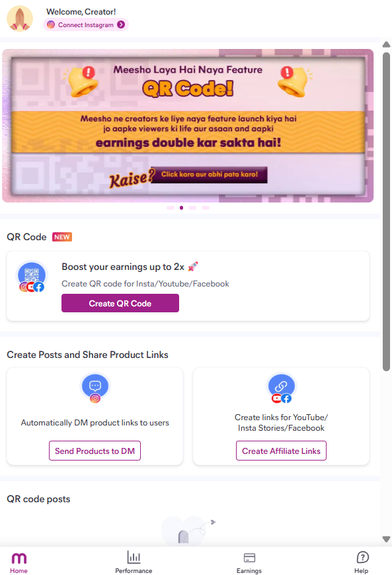Image resolution: width=392 pixels, height=575 pixels.
Task: Open the Help question mark tab
Action: point(362,562)
